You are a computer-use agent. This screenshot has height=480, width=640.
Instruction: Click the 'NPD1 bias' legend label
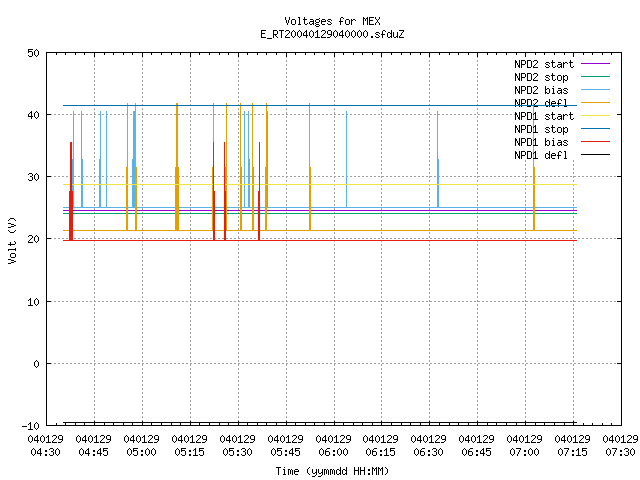pos(541,142)
